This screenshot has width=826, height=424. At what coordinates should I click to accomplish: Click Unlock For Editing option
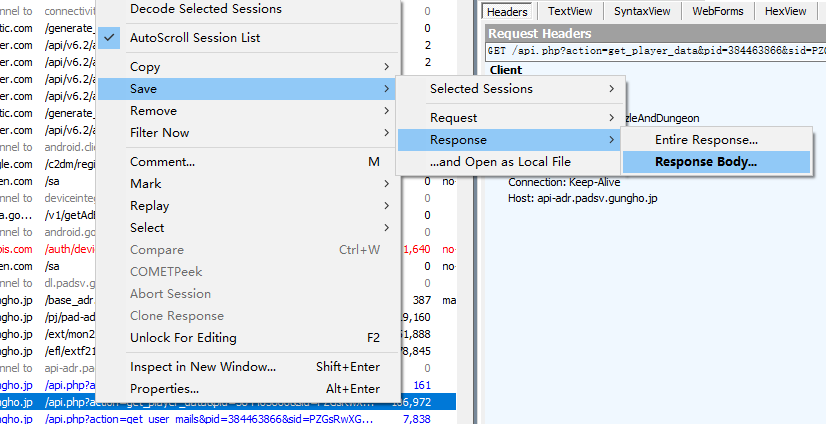coord(183,338)
